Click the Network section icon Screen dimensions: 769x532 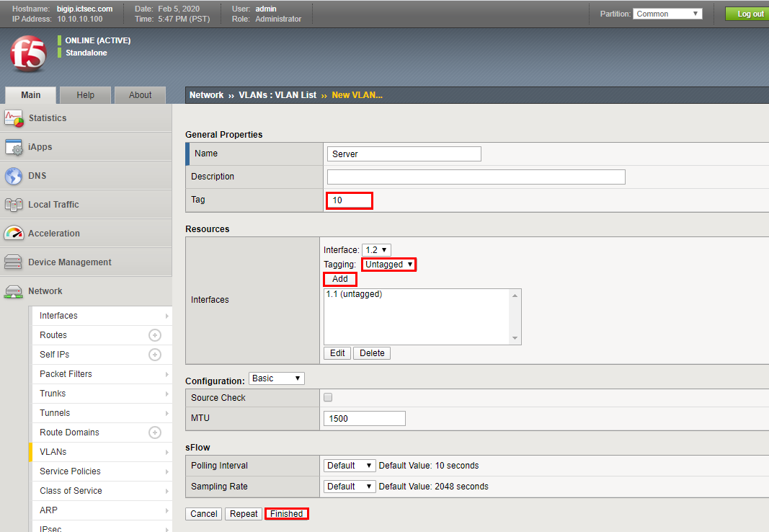tap(13, 292)
